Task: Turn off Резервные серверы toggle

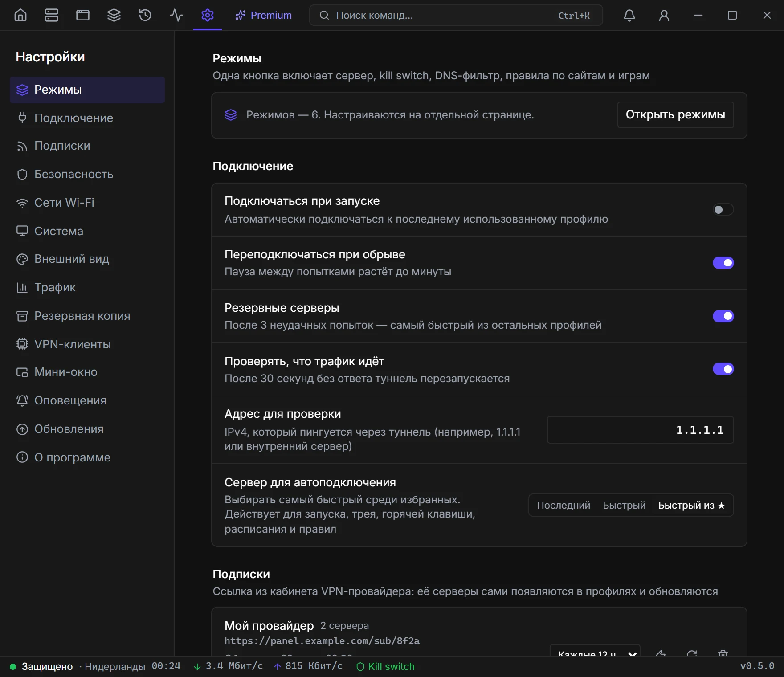Action: [x=723, y=316]
